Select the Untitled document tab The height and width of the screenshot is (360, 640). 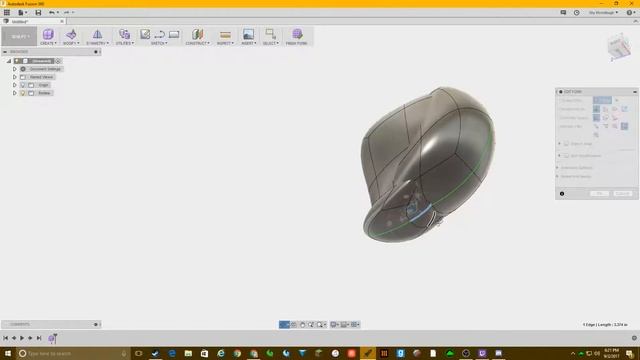[x=33, y=21]
